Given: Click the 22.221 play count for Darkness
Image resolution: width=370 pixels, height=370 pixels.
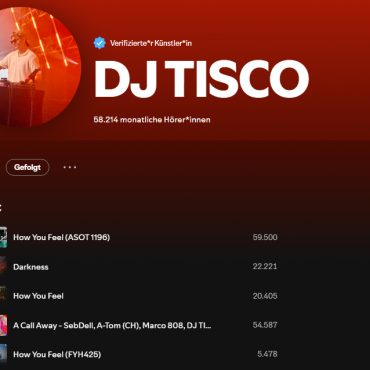Looking at the screenshot, I should tap(265, 266).
